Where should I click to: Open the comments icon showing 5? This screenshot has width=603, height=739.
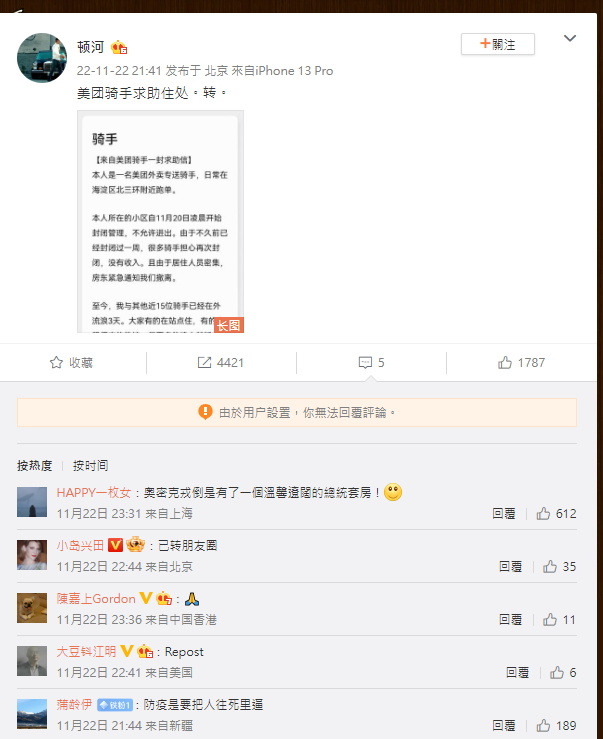[x=365, y=362]
